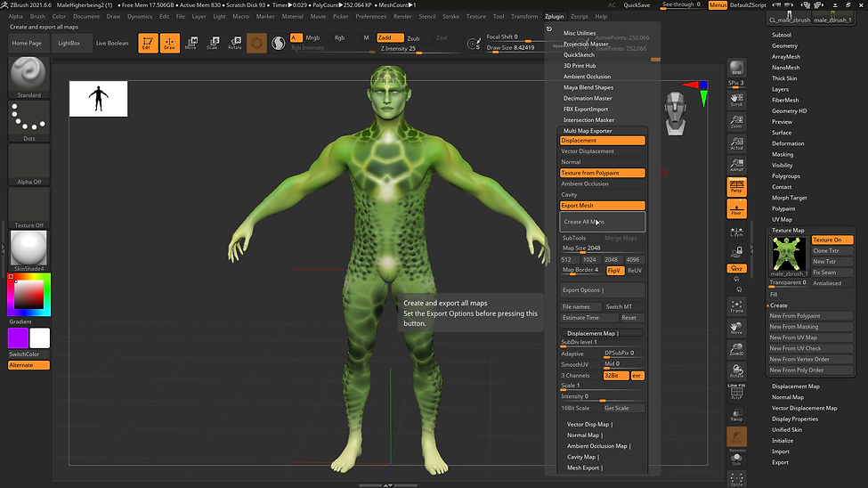Click New From Polypaint button
868x488 pixels.
click(x=810, y=316)
